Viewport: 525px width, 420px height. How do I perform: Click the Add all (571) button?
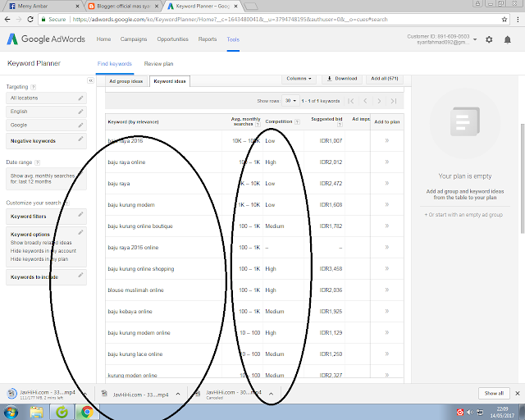click(x=385, y=79)
